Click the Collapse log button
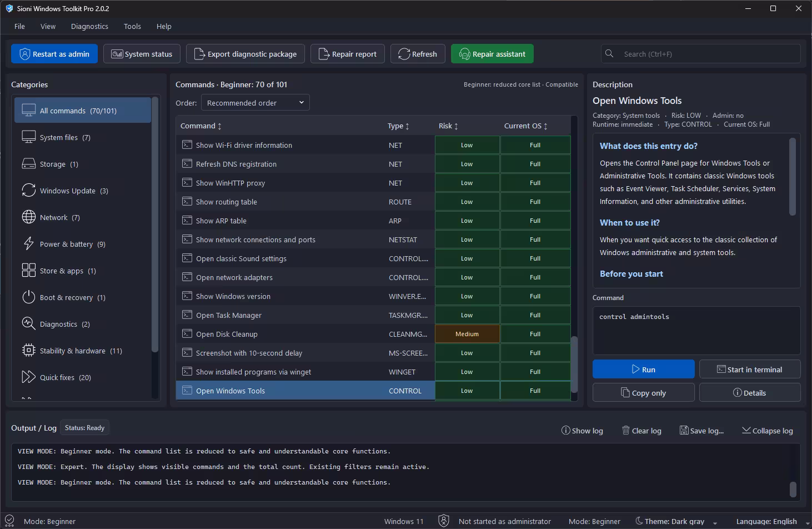The height and width of the screenshot is (529, 812). pyautogui.click(x=767, y=431)
